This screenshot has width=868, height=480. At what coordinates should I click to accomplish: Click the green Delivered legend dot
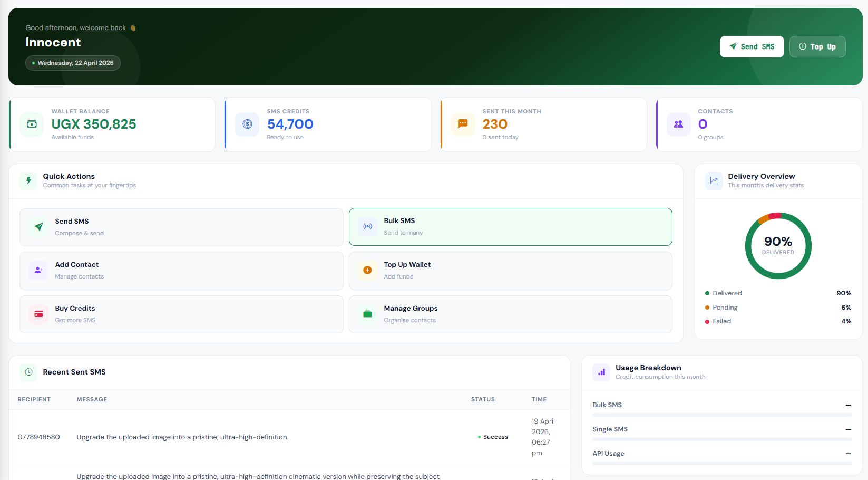(707, 293)
